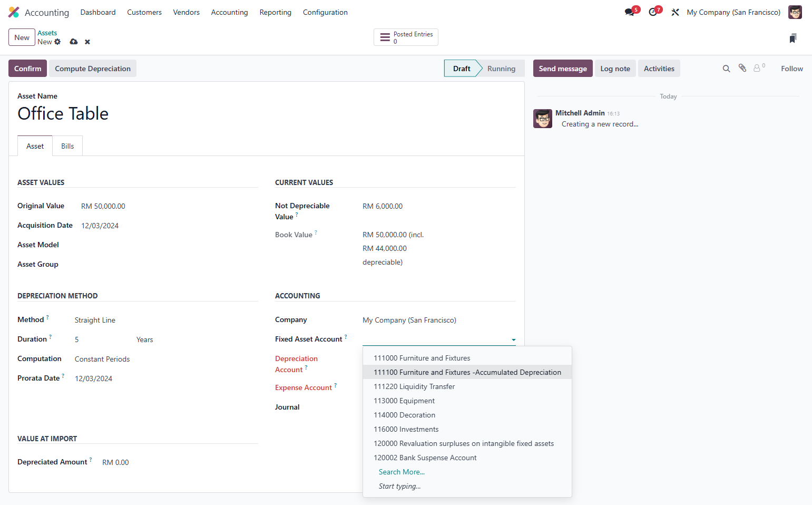The width and height of the screenshot is (812, 505).
Task: Click the Log note button
Action: (615, 69)
